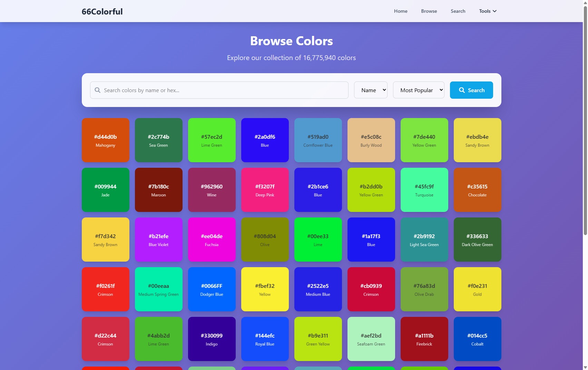This screenshot has height=370, width=588.
Task: Open the #f0261f Crimson swatch
Action: tap(106, 289)
